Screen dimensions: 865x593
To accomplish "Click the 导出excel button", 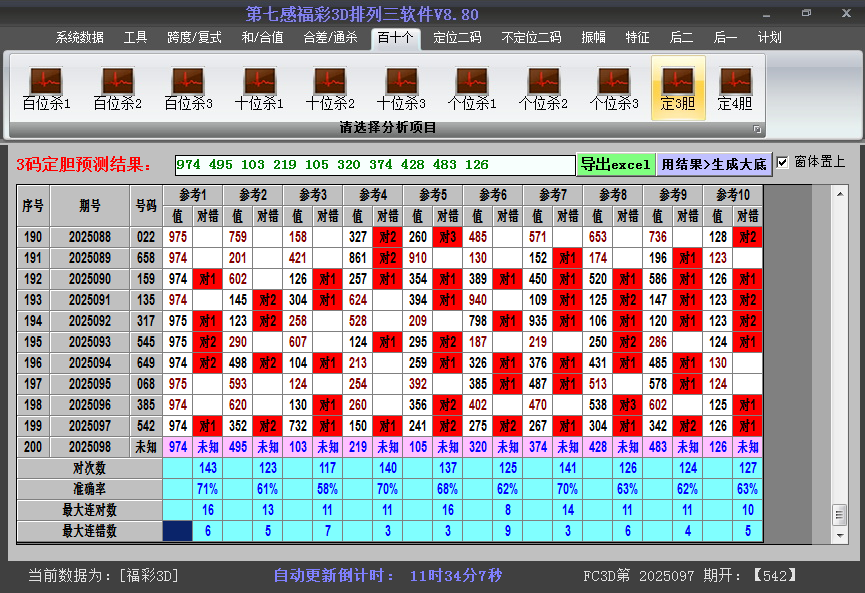I will (x=616, y=164).
